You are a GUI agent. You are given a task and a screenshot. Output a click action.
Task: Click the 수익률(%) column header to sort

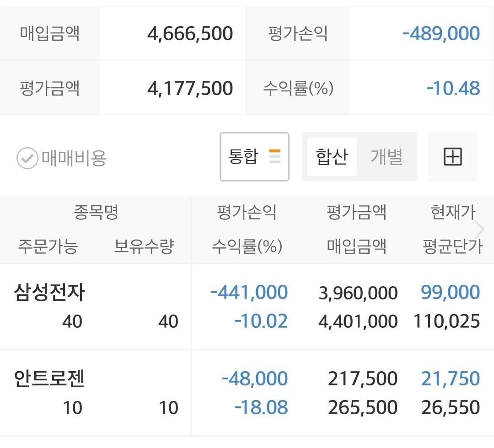click(247, 247)
